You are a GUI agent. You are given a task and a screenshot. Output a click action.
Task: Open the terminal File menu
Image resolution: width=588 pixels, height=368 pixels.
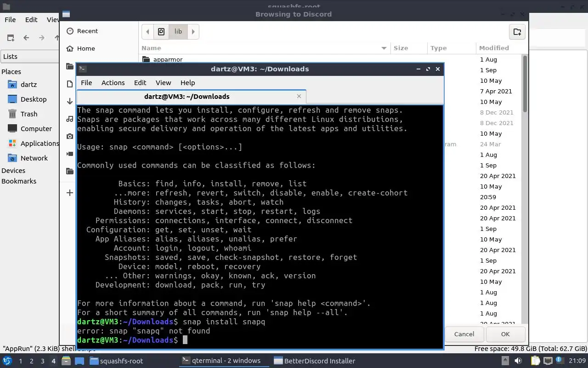point(86,83)
